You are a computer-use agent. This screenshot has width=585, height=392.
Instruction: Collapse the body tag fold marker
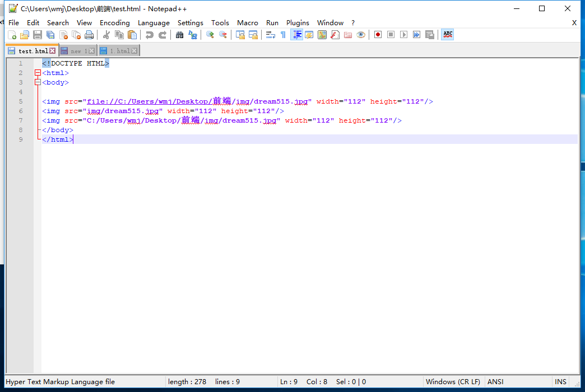pos(38,82)
